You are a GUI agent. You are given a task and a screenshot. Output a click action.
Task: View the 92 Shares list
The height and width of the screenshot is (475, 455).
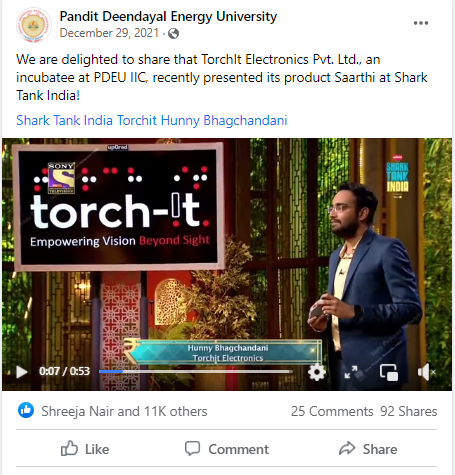click(x=409, y=411)
